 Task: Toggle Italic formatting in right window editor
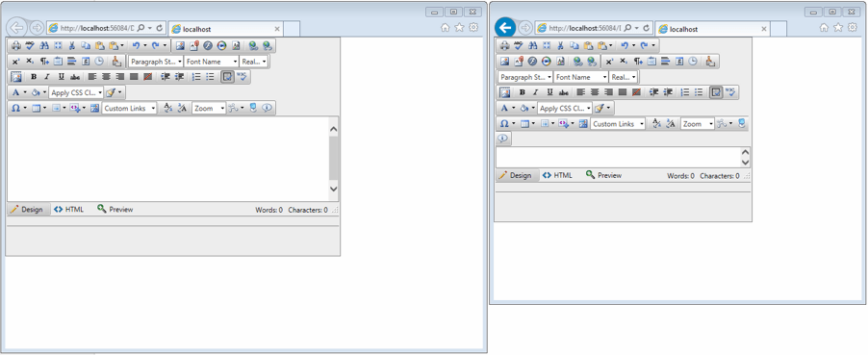[535, 92]
